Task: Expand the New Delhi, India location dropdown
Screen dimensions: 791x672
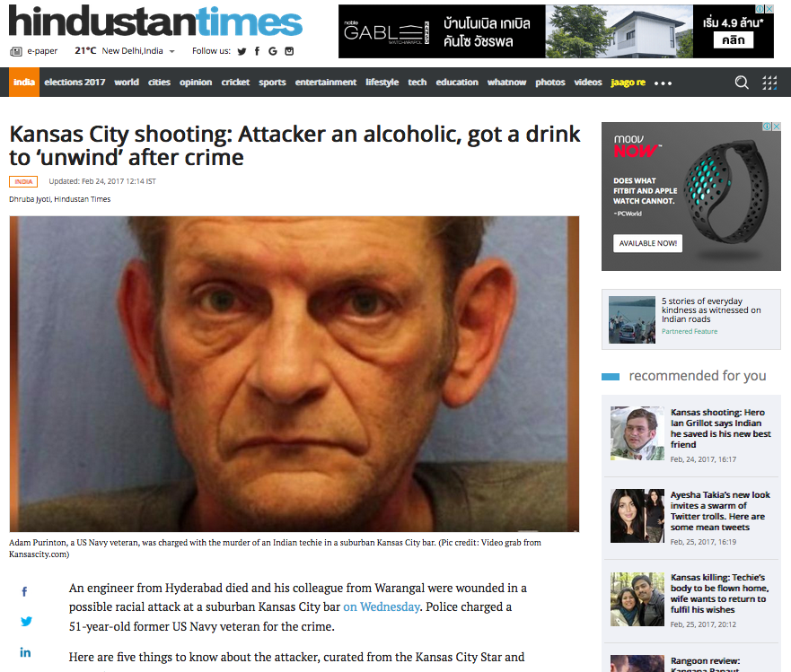Action: (x=172, y=51)
